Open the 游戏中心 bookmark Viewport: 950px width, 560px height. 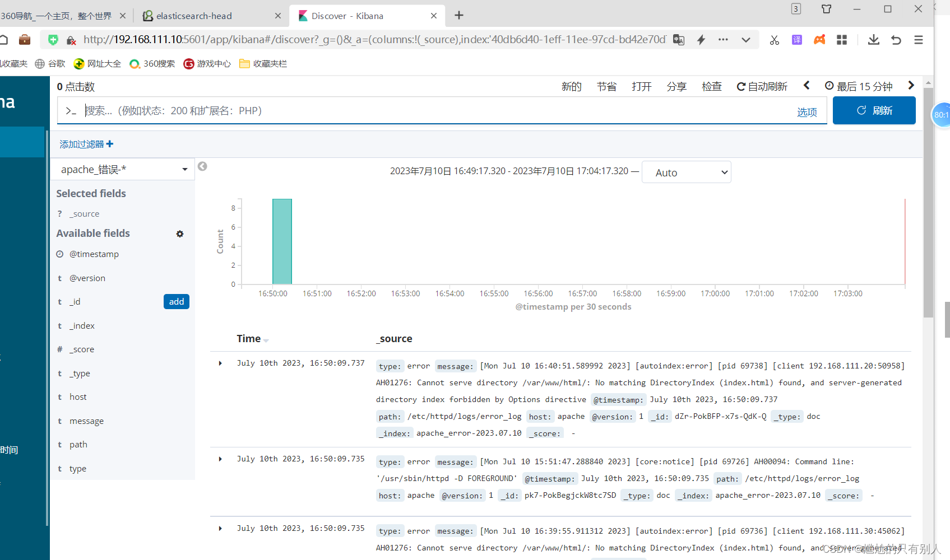pyautogui.click(x=207, y=64)
